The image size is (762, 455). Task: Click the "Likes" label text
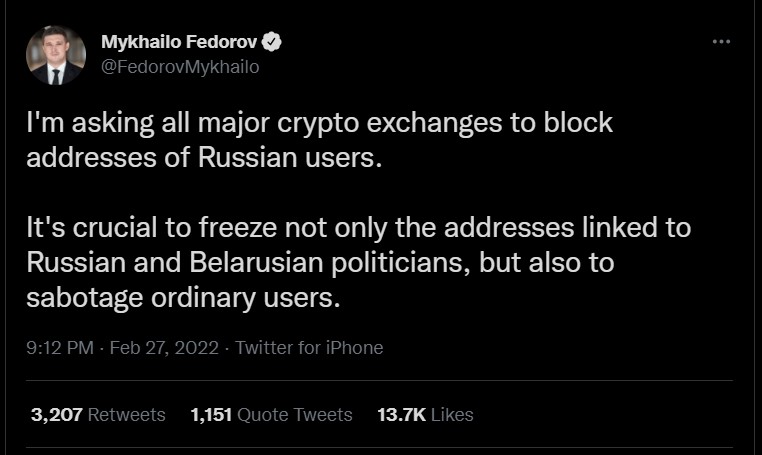(x=452, y=415)
